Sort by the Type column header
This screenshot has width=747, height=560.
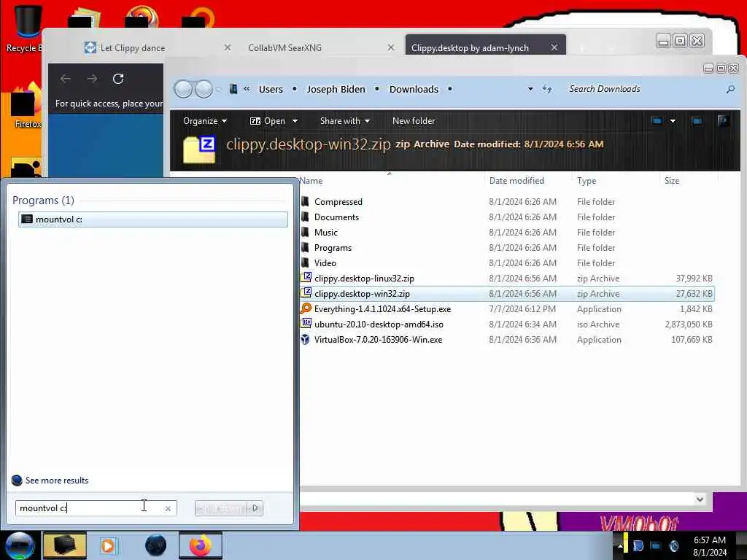(616, 181)
